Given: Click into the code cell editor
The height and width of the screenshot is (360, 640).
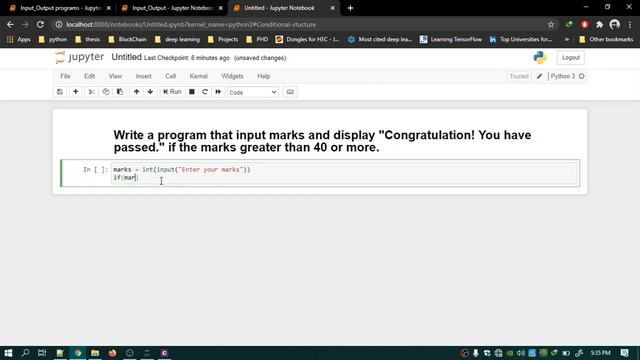Looking at the screenshot, I should tap(345, 173).
